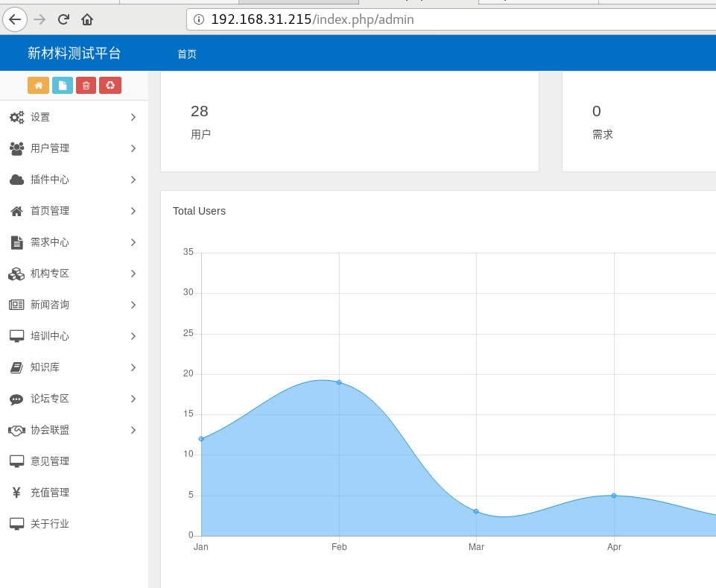Viewport: 716px width, 588px height.
Task: Click the 论坛专区 sidebar menu label
Action: 50,399
